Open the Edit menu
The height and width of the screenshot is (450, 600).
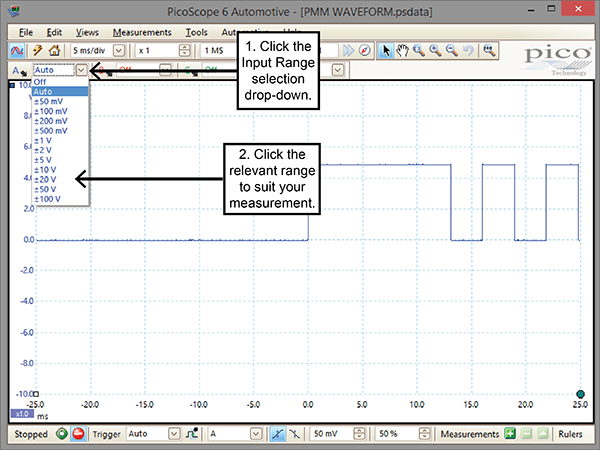click(x=54, y=33)
